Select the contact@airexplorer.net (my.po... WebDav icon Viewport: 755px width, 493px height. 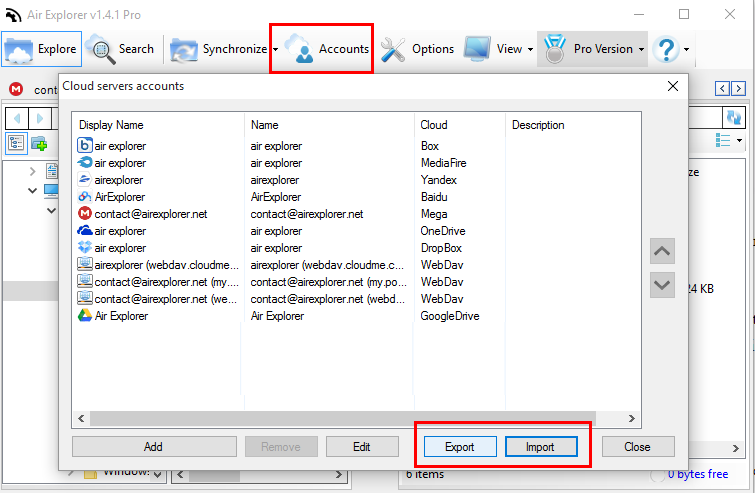[84, 281]
